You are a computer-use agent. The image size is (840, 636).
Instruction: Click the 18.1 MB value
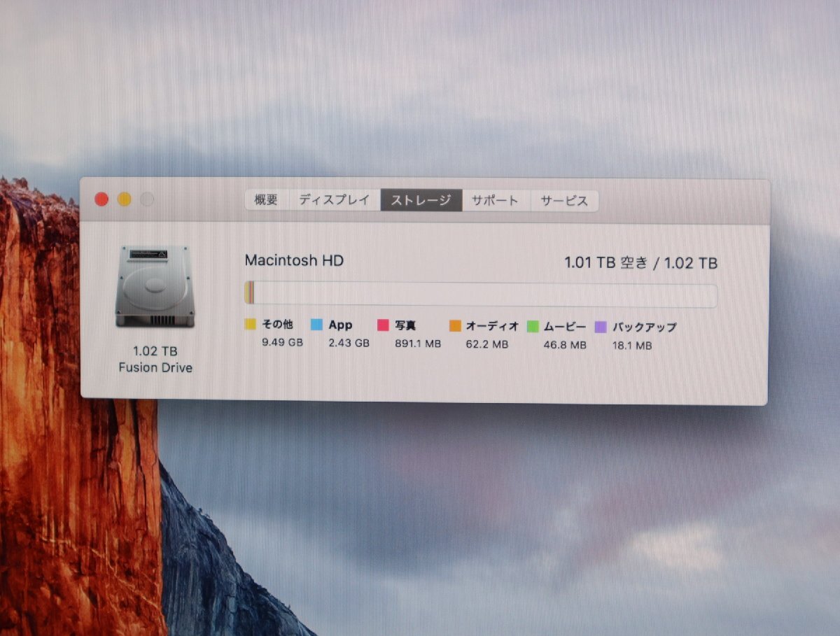point(632,345)
